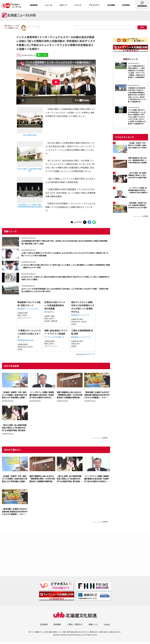This screenshot has height=644, width=150.
Task: Open job ad IT事務スタッフ
Action: (29, 340)
